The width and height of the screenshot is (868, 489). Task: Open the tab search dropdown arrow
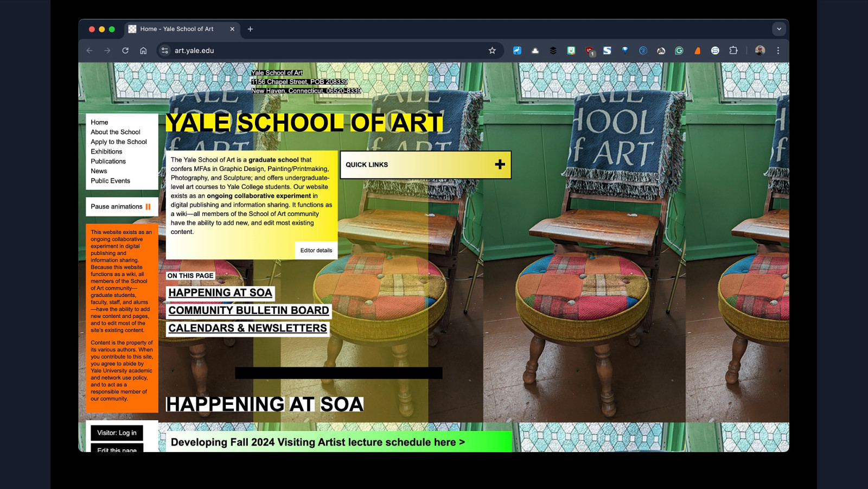[779, 29]
